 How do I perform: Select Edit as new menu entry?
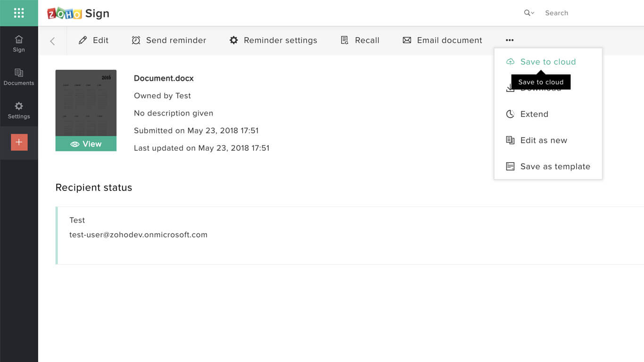point(548,140)
